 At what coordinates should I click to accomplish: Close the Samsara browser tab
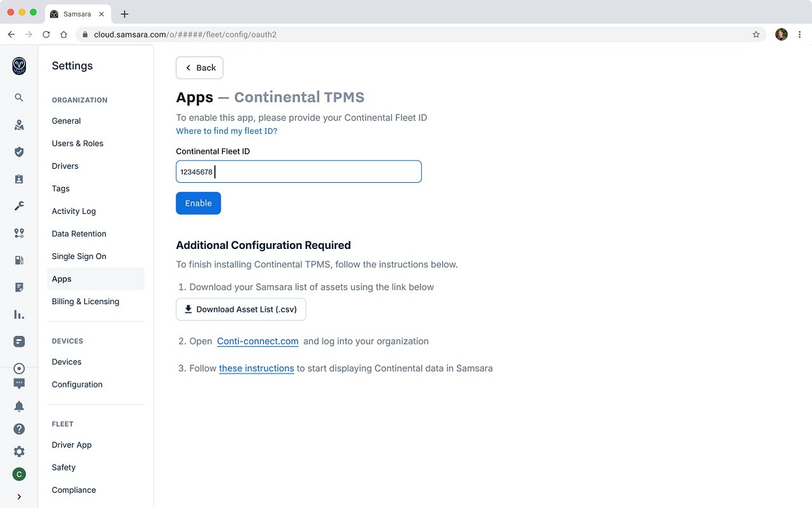101,14
